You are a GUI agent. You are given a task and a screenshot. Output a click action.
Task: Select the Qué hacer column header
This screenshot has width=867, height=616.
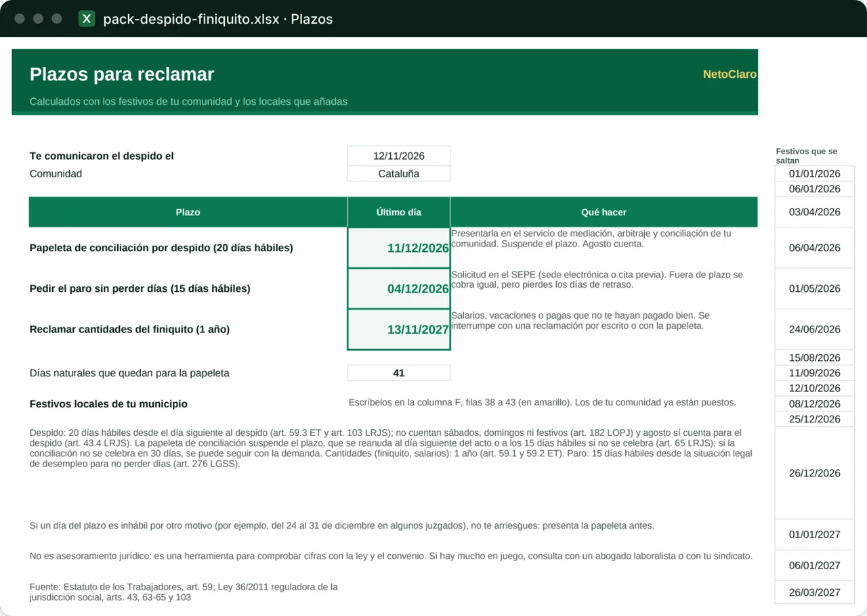coord(604,212)
